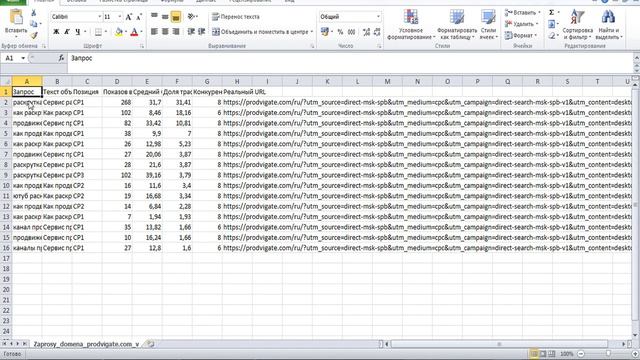Open Объединить и поместить в центре dropdown arrow
This screenshot has width=640, height=360.
(312, 32)
